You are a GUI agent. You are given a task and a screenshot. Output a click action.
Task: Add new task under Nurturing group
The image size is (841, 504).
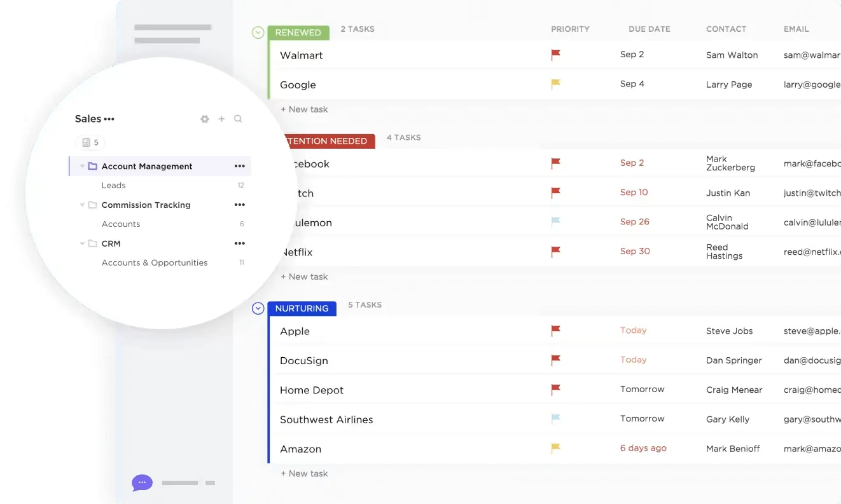(x=305, y=473)
